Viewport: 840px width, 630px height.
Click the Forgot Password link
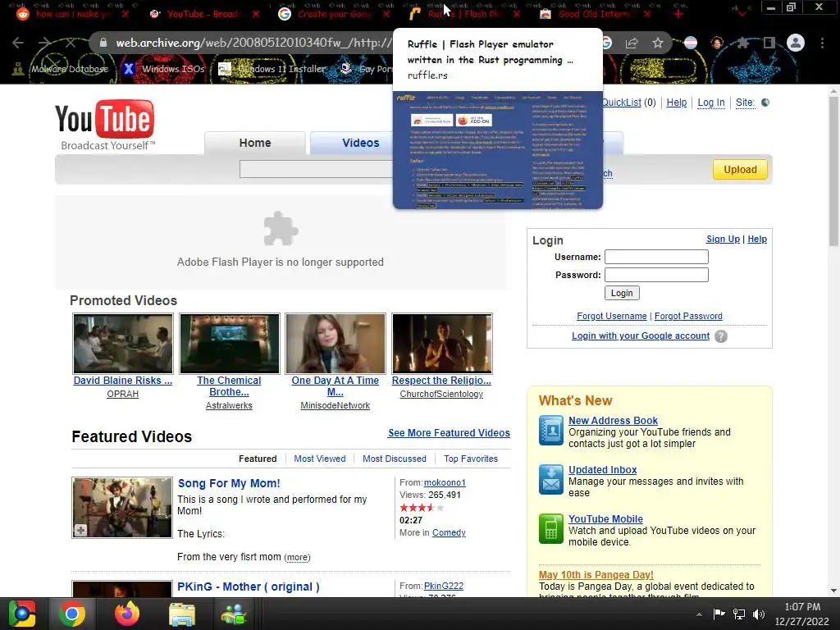click(688, 316)
